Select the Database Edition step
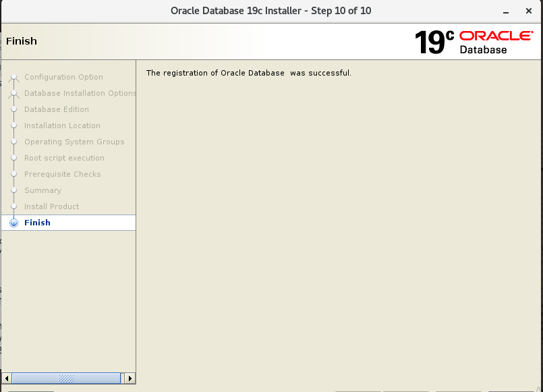This screenshot has height=392, width=543. (57, 109)
